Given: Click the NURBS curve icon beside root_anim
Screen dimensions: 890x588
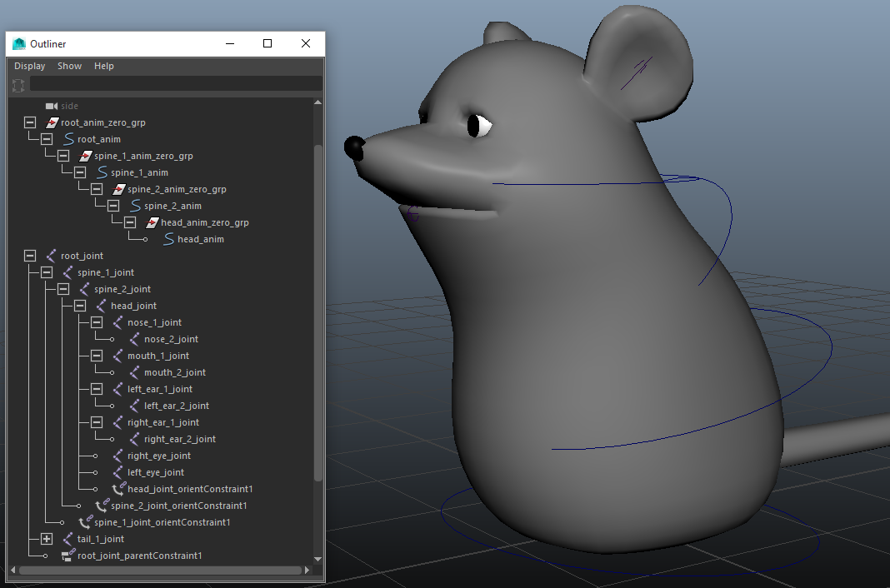Looking at the screenshot, I should pos(68,139).
